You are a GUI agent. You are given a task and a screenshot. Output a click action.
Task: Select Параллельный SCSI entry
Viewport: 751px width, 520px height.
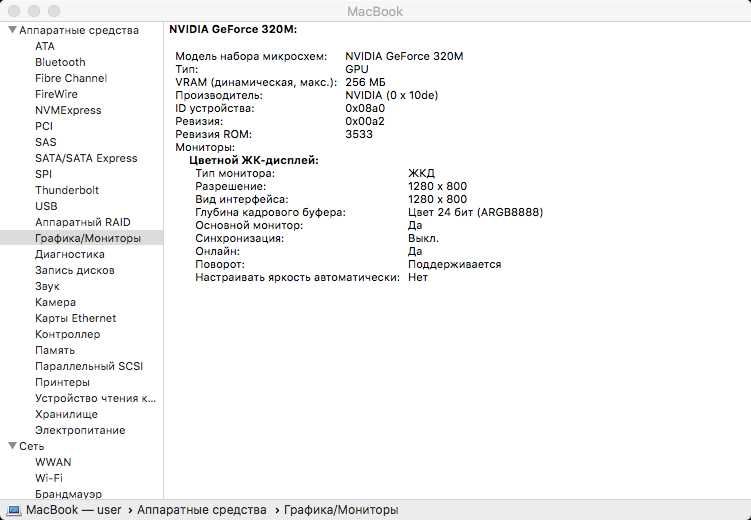click(x=89, y=366)
